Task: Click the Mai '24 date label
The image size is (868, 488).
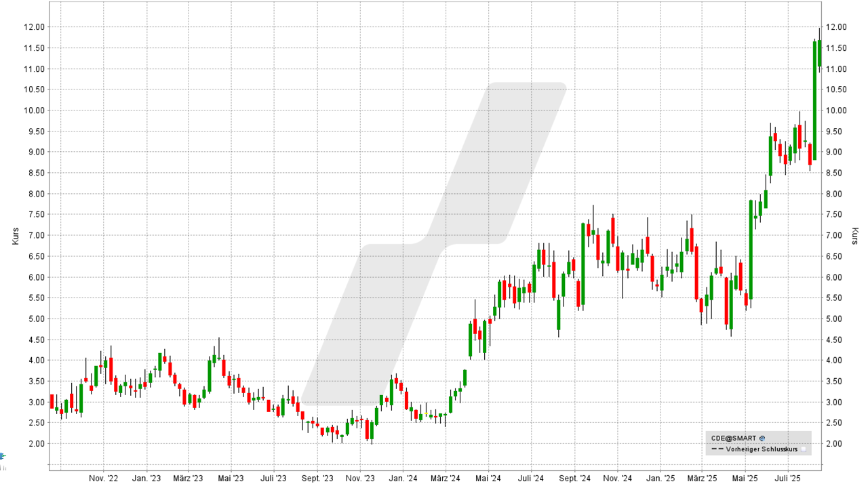Action: coord(488,478)
